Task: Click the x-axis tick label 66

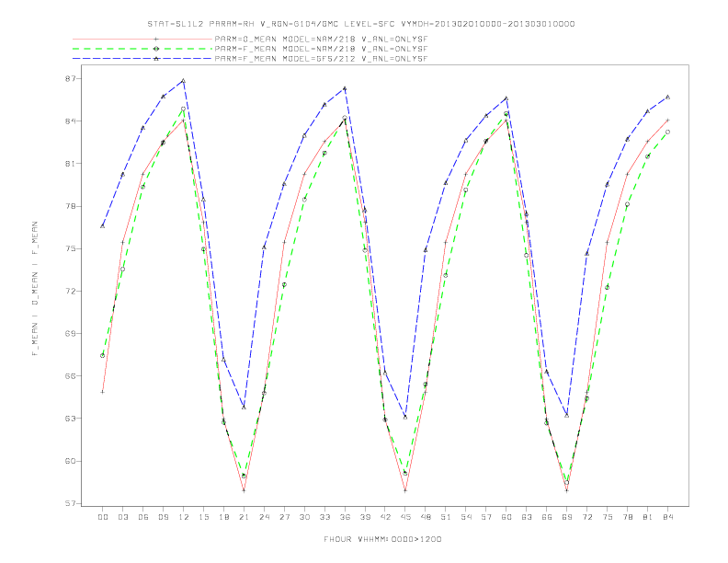Action: click(x=547, y=517)
